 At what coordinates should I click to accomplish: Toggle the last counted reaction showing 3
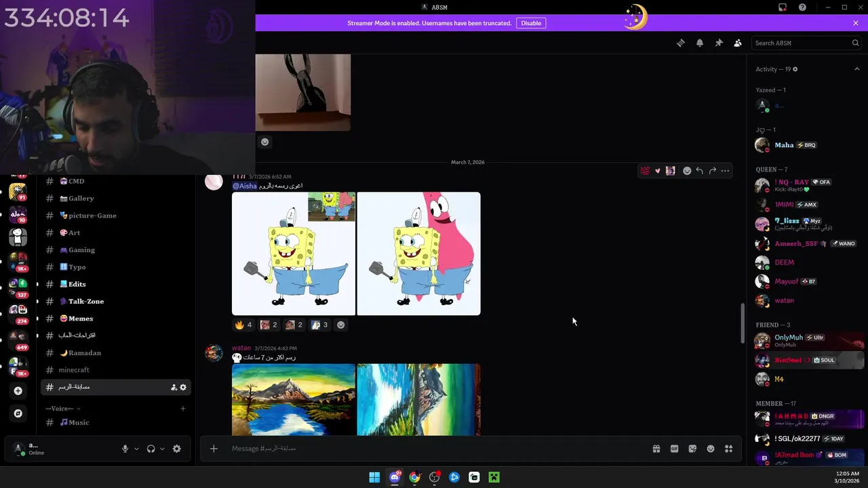pos(319,325)
